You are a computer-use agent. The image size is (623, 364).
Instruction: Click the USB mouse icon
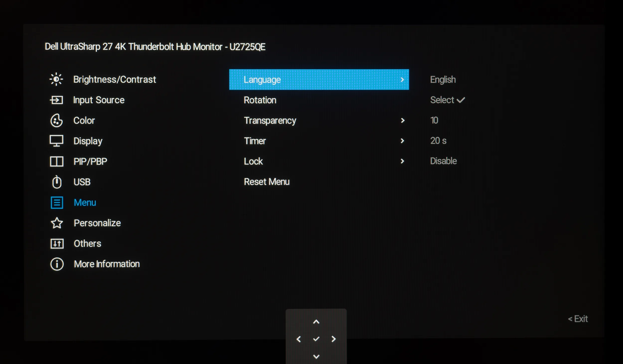click(x=57, y=182)
